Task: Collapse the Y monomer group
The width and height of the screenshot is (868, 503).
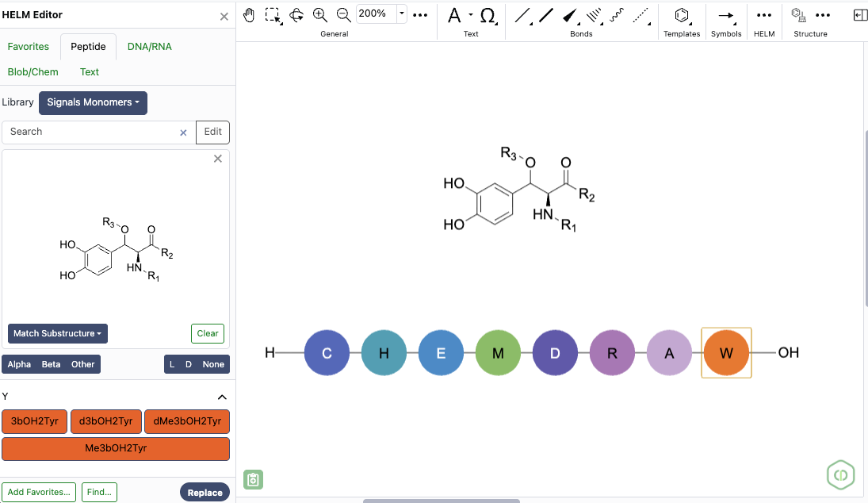Action: (222, 397)
